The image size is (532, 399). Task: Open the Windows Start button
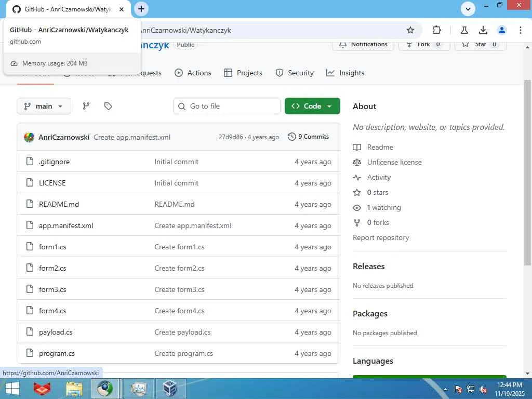point(12,389)
